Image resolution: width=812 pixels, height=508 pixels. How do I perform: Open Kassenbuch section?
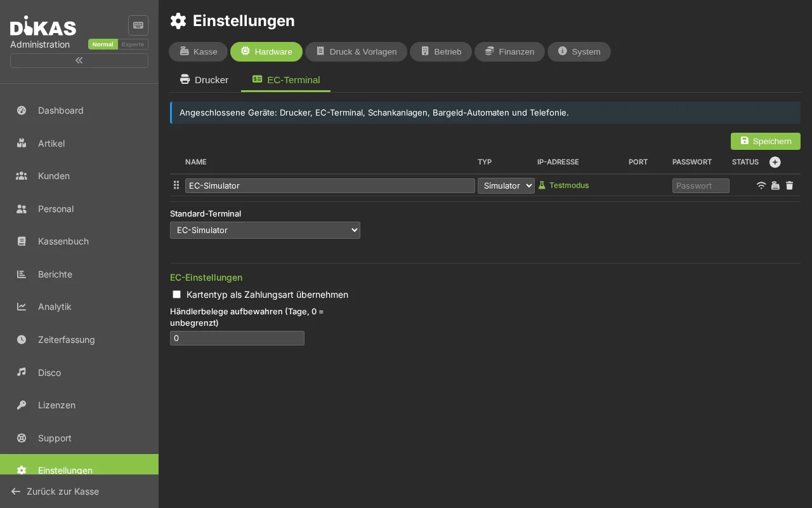point(79,241)
